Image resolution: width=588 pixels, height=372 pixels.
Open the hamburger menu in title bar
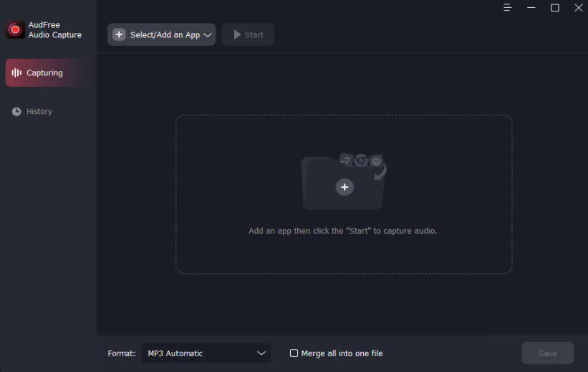point(507,7)
